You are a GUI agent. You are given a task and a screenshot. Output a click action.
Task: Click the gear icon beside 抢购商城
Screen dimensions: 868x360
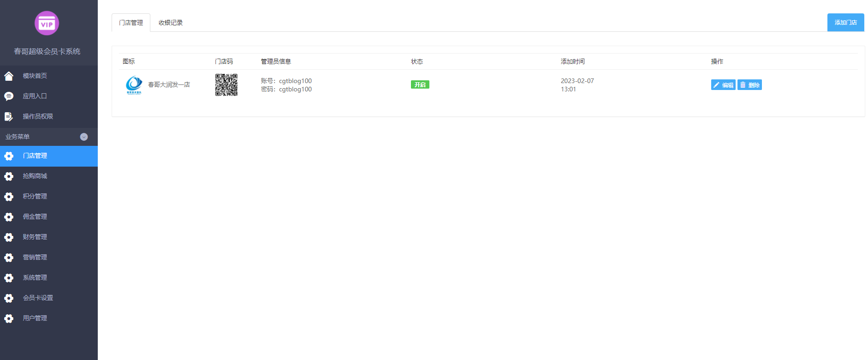9,176
